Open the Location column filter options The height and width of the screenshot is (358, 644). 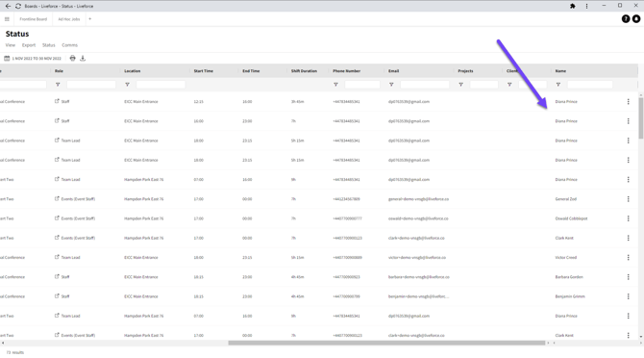127,85
